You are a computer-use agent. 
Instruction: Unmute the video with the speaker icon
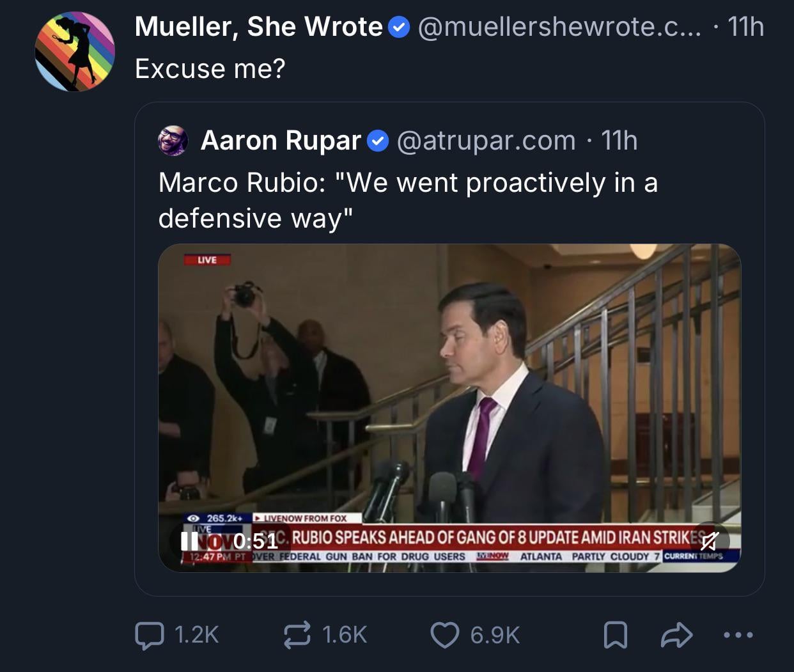pyautogui.click(x=709, y=542)
